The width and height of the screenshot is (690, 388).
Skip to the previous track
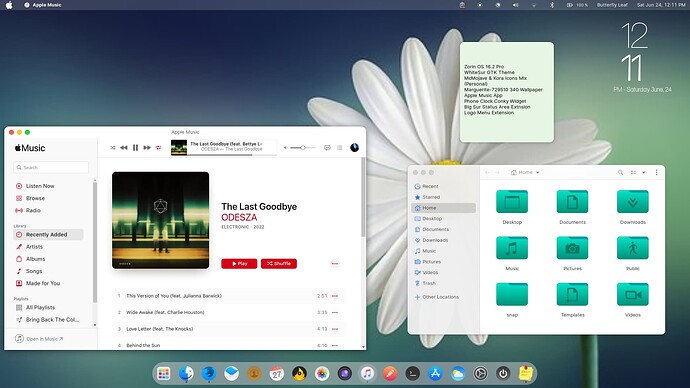point(124,148)
